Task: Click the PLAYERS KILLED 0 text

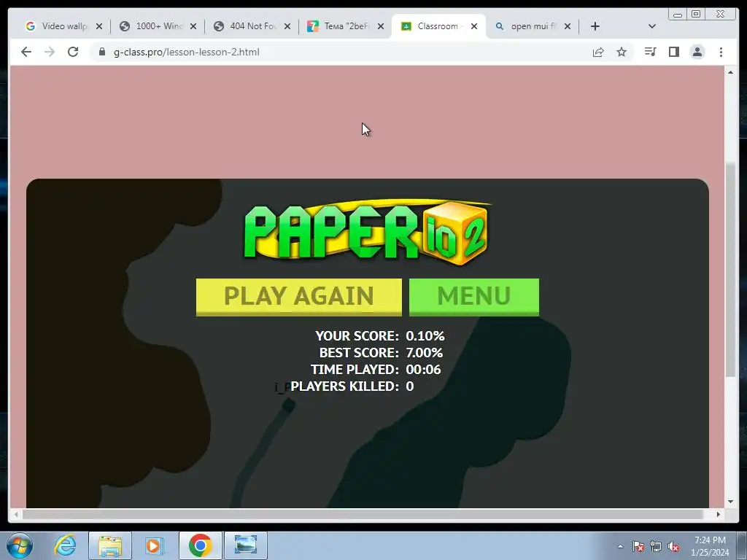Action: pos(352,386)
